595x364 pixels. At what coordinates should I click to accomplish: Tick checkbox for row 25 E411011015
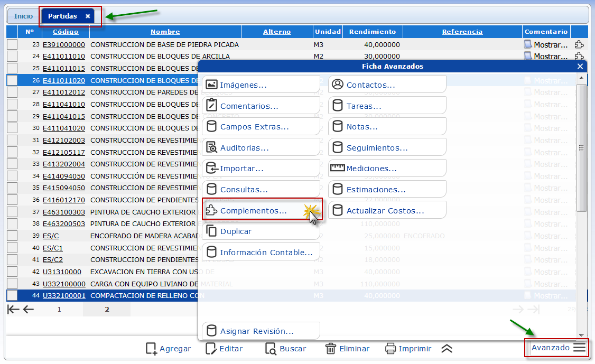tap(12, 68)
